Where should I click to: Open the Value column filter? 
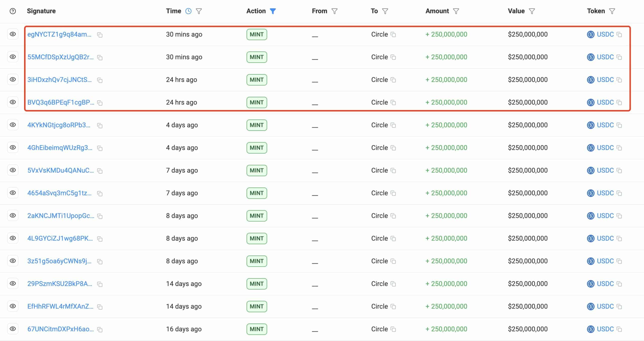click(532, 11)
